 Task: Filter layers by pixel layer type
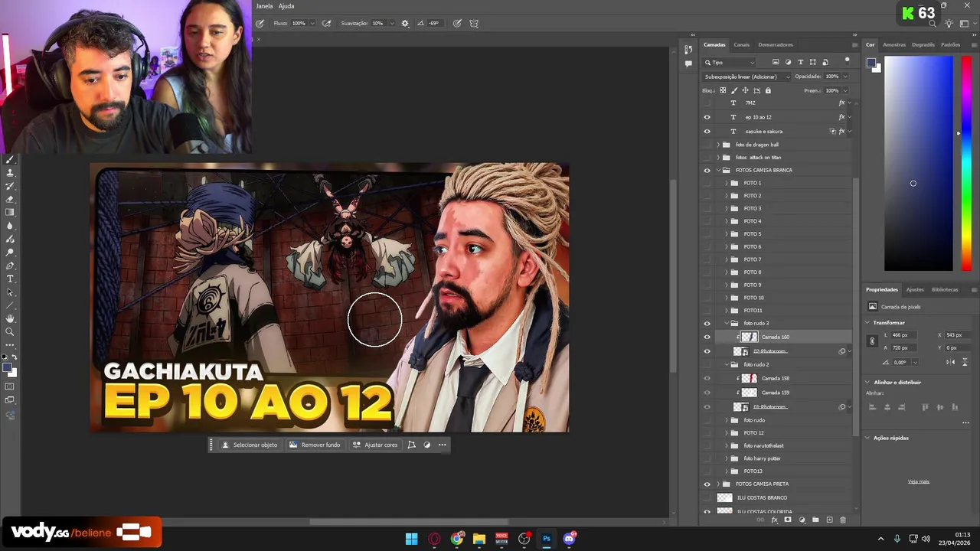[x=776, y=62]
